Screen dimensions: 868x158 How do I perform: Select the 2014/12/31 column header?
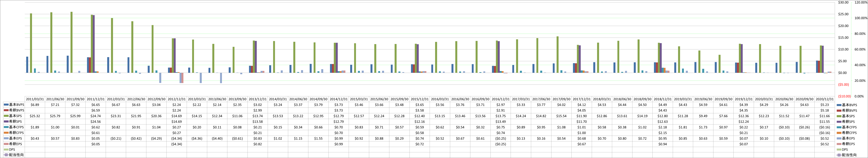tap(339, 99)
